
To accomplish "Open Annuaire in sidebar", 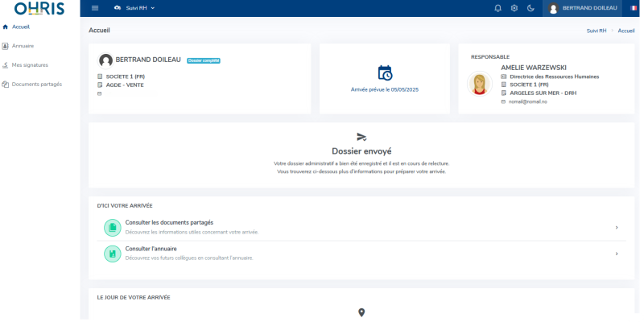I will coord(23,46).
